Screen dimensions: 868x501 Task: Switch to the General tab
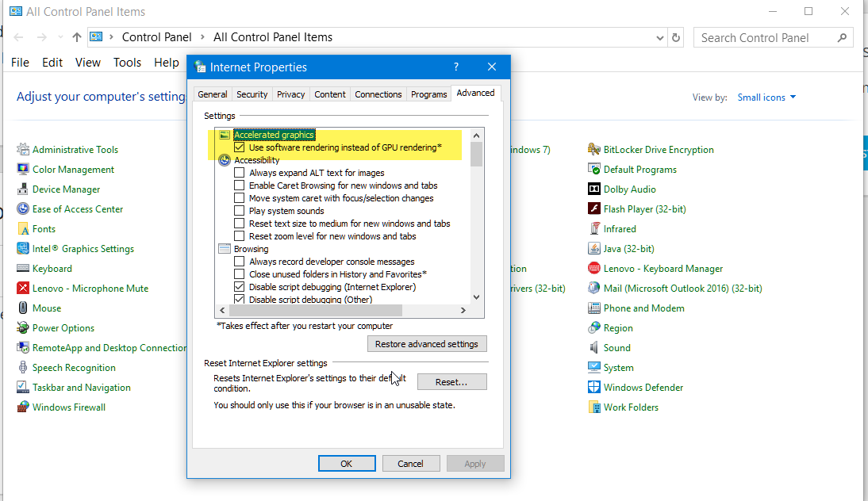point(213,94)
